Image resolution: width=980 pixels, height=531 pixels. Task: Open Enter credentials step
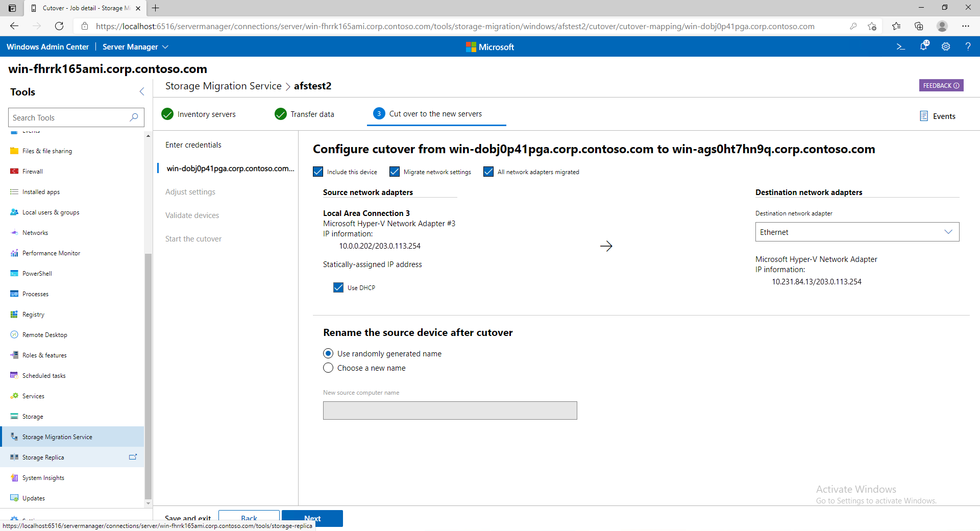click(193, 145)
